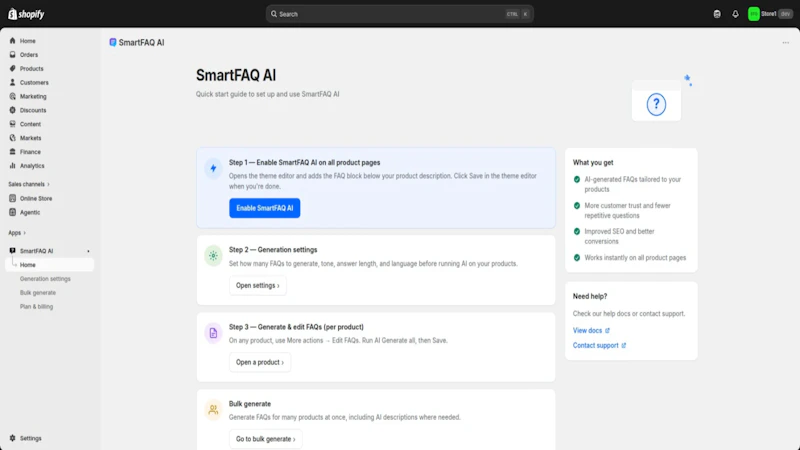This screenshot has width=800, height=450.
Task: Expand the Sales channels section
Action: [x=29, y=184]
